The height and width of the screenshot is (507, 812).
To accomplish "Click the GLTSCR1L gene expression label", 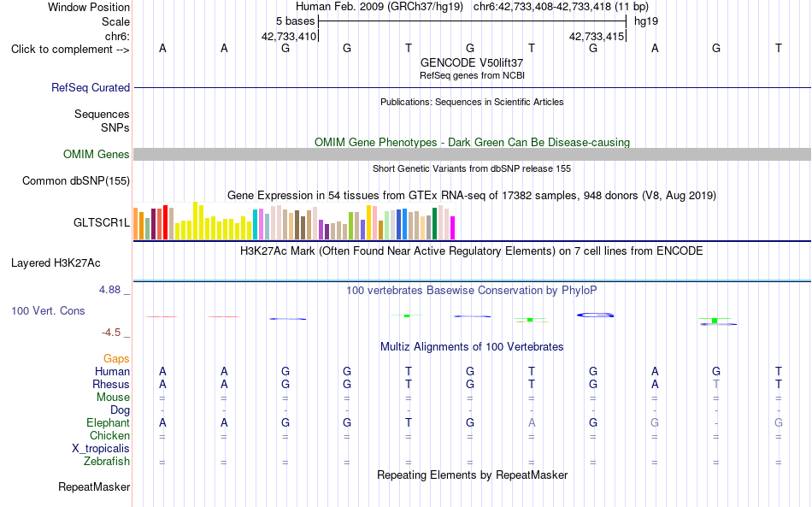I will 102,222.
